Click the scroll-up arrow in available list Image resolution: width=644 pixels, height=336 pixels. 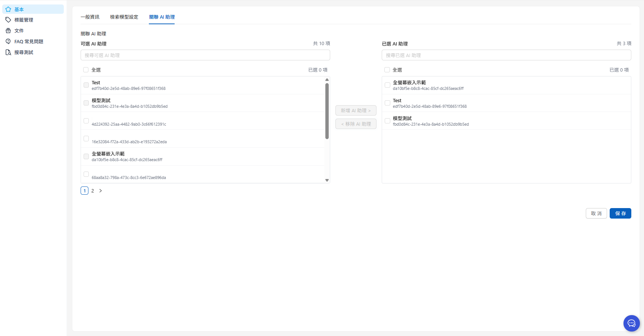pos(327,80)
